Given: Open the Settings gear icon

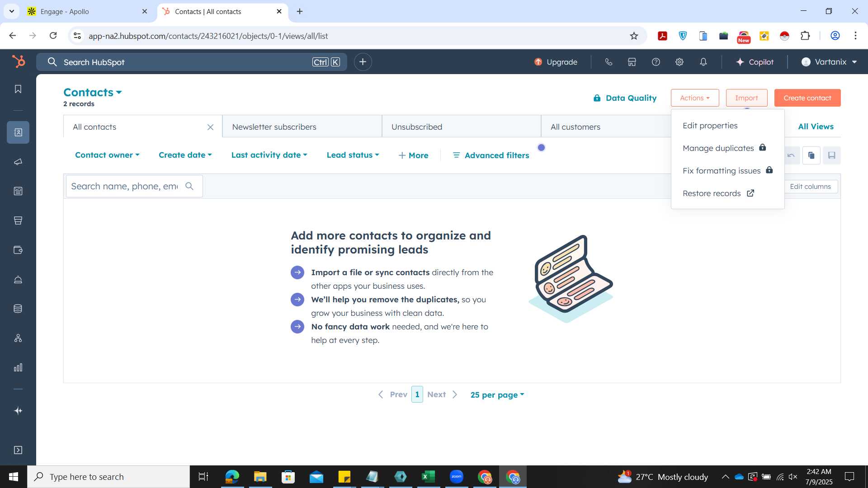Looking at the screenshot, I should [679, 62].
